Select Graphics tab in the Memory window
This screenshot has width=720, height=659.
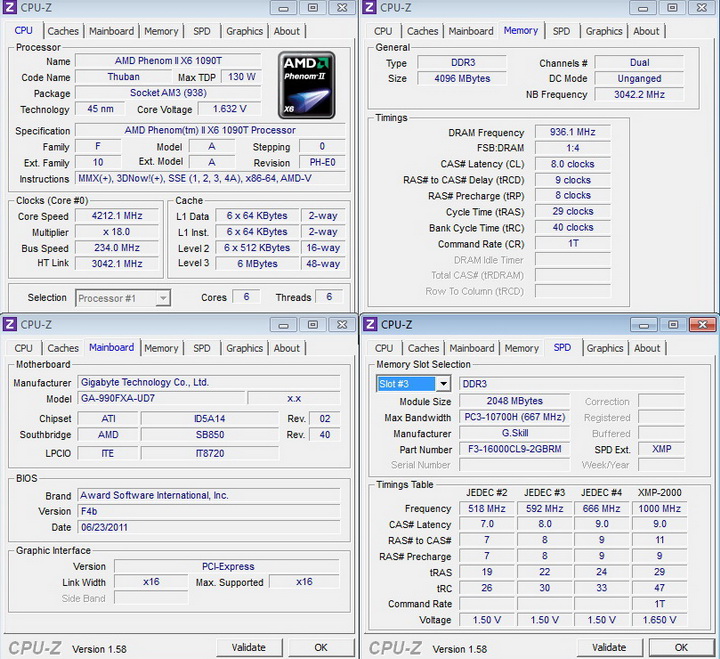coord(604,31)
